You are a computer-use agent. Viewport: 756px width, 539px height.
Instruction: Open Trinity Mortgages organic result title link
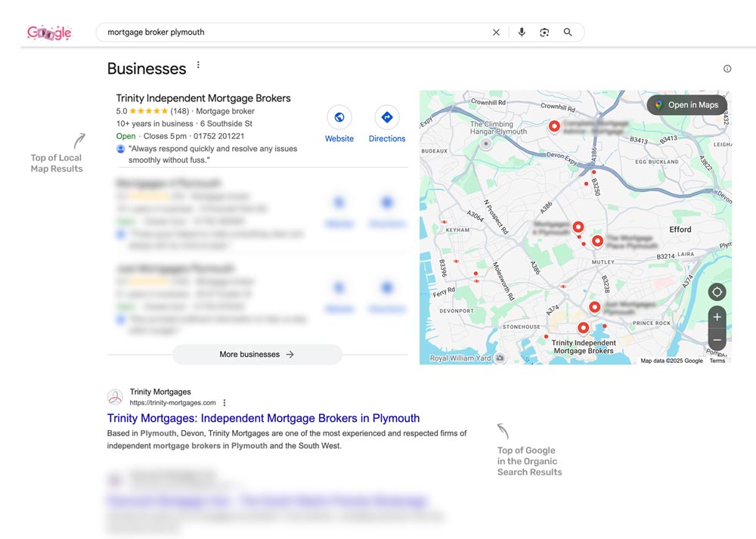click(263, 418)
